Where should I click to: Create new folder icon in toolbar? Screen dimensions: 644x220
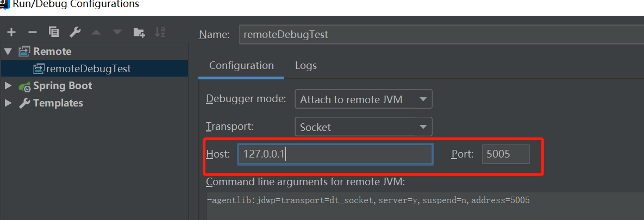pos(139,33)
